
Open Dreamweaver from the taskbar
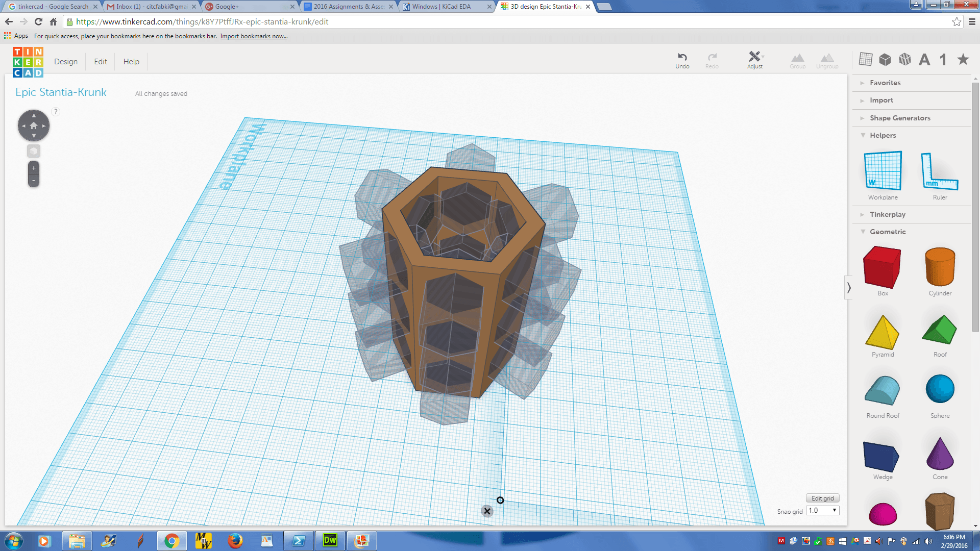click(x=330, y=541)
